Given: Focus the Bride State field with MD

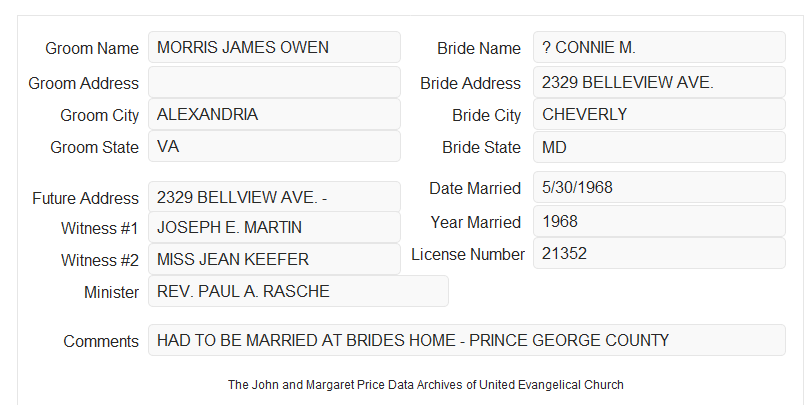Looking at the screenshot, I should [x=659, y=147].
